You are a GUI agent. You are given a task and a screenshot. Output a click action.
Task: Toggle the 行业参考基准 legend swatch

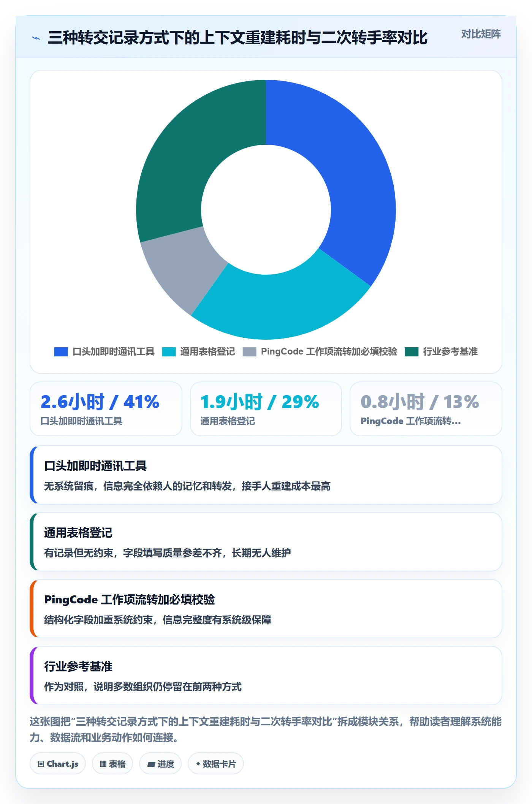[412, 352]
